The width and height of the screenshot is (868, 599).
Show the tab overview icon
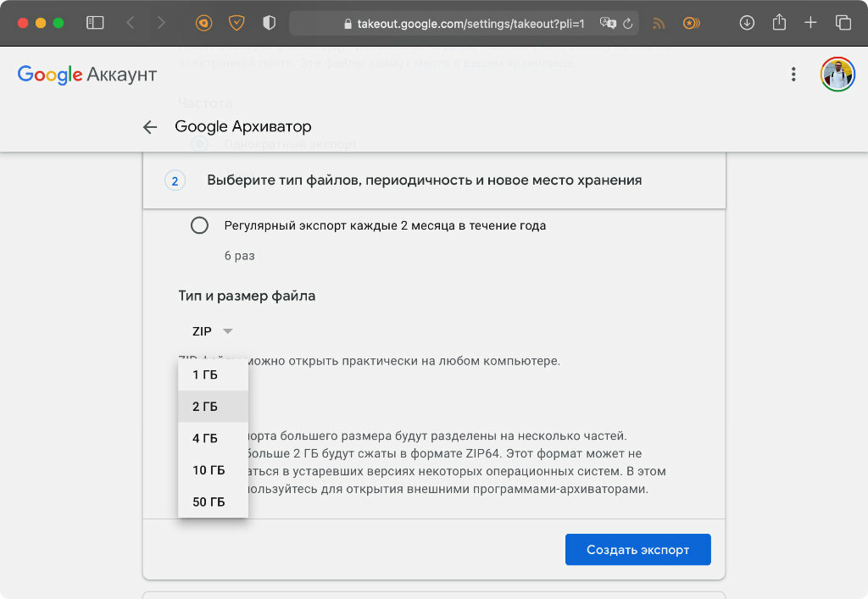(x=843, y=23)
